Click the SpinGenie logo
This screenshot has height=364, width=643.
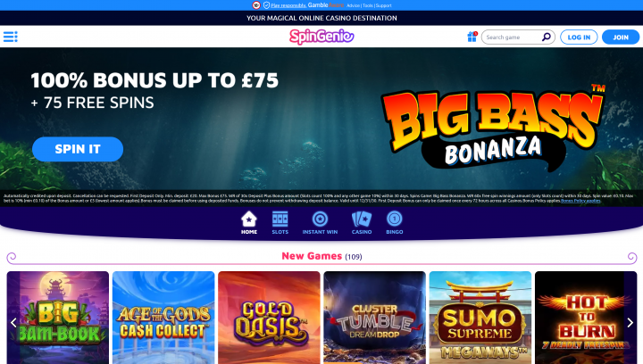pos(321,37)
